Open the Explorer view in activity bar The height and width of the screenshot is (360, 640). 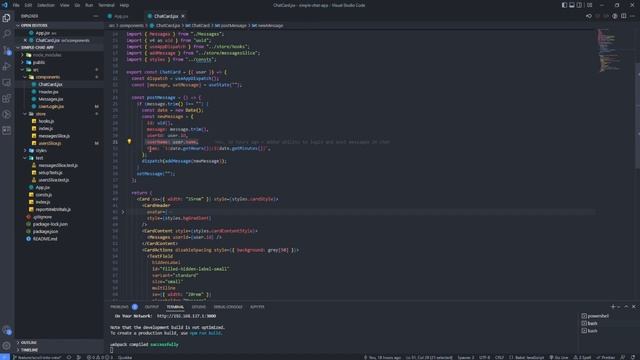7,18
